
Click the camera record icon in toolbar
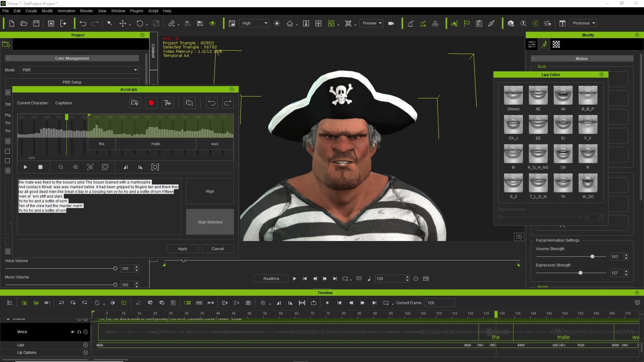tap(391, 23)
